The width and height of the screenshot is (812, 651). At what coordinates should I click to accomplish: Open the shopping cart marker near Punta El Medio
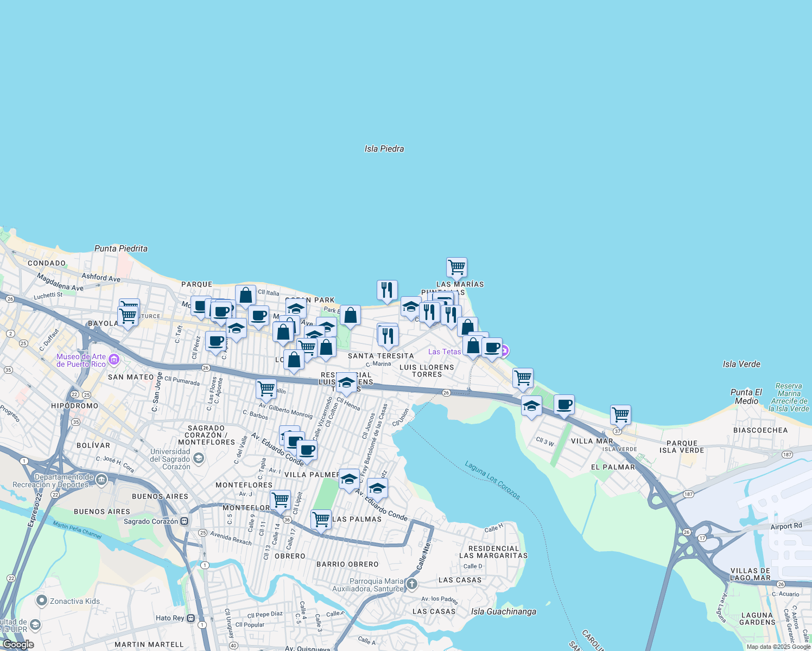[x=620, y=414]
